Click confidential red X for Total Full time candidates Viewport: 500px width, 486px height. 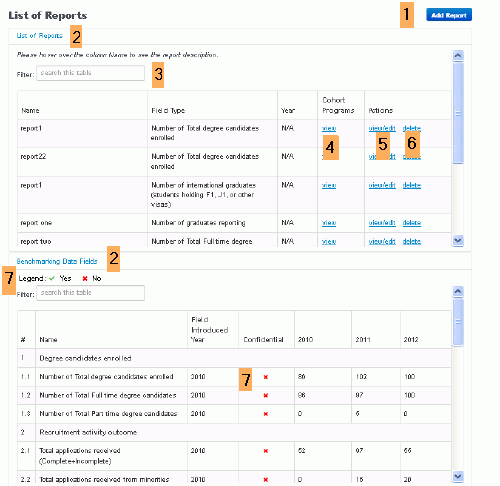click(266, 395)
